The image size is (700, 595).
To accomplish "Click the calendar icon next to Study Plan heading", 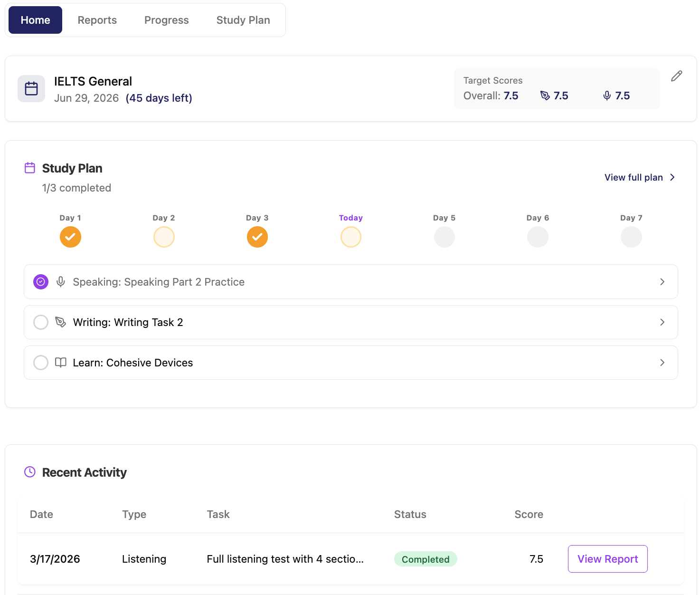I will pyautogui.click(x=30, y=168).
